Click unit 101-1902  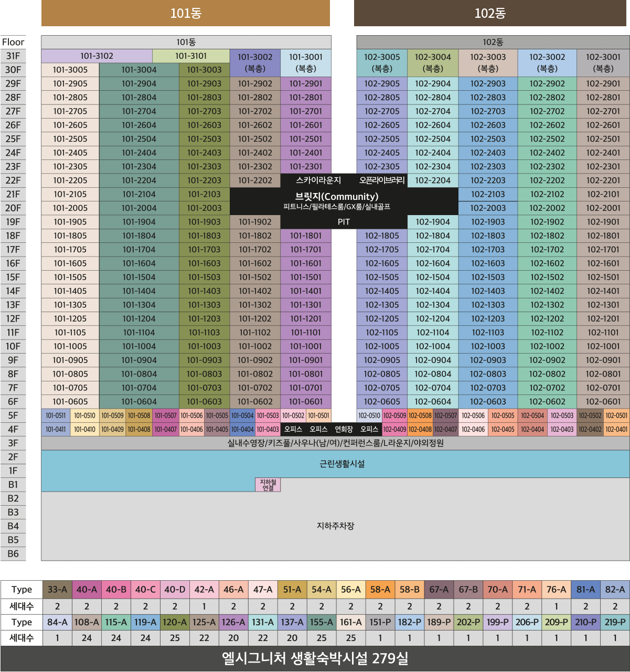255,222
